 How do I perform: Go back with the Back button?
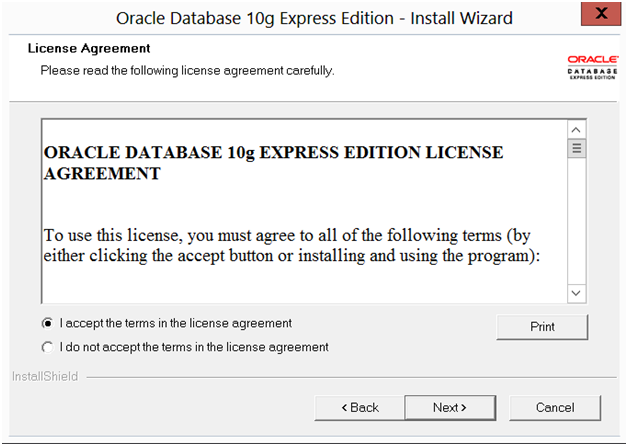359,408
